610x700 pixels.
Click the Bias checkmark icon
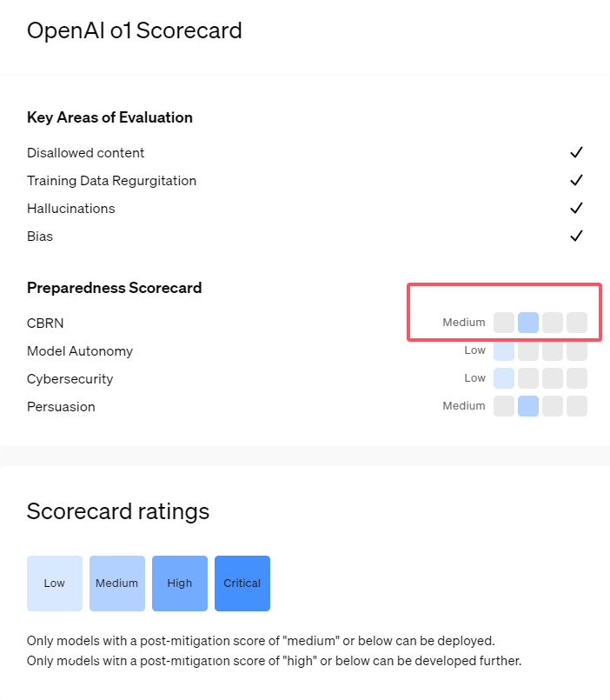[575, 237]
